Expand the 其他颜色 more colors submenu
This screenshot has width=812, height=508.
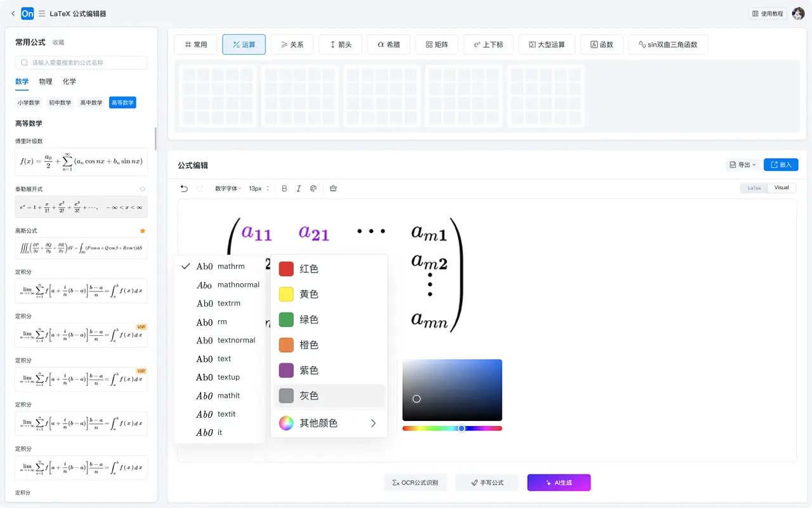[317, 423]
